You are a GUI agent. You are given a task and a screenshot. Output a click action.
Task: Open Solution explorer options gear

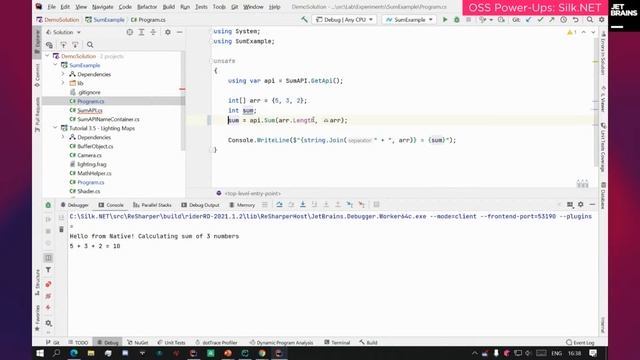pyautogui.click(x=168, y=32)
